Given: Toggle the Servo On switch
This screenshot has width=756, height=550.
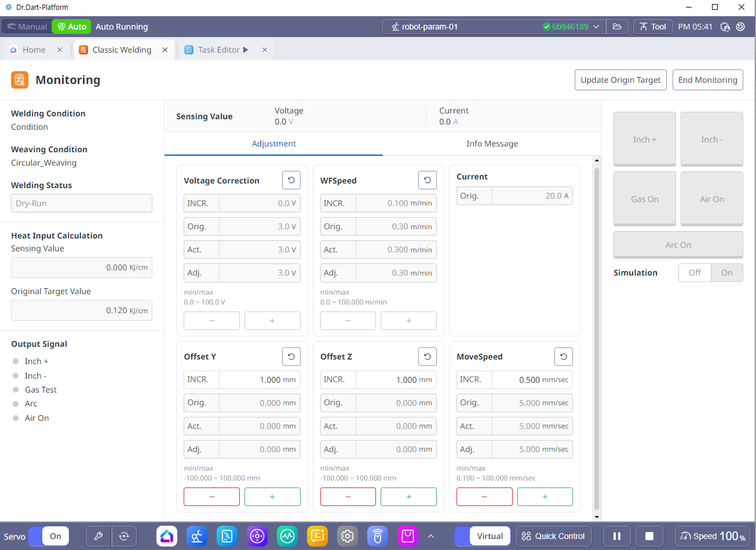Looking at the screenshot, I should [x=49, y=536].
